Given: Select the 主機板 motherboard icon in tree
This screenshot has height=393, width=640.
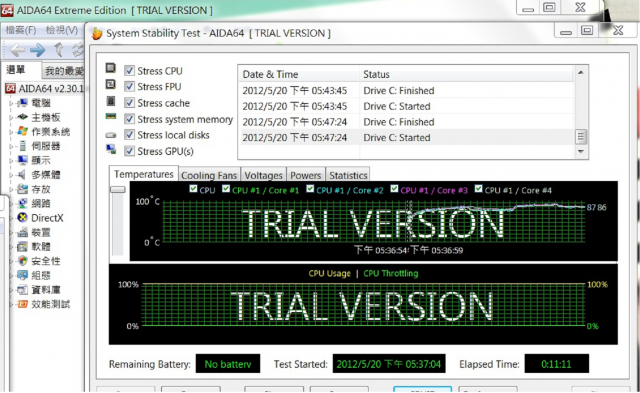Looking at the screenshot, I should coord(22,117).
